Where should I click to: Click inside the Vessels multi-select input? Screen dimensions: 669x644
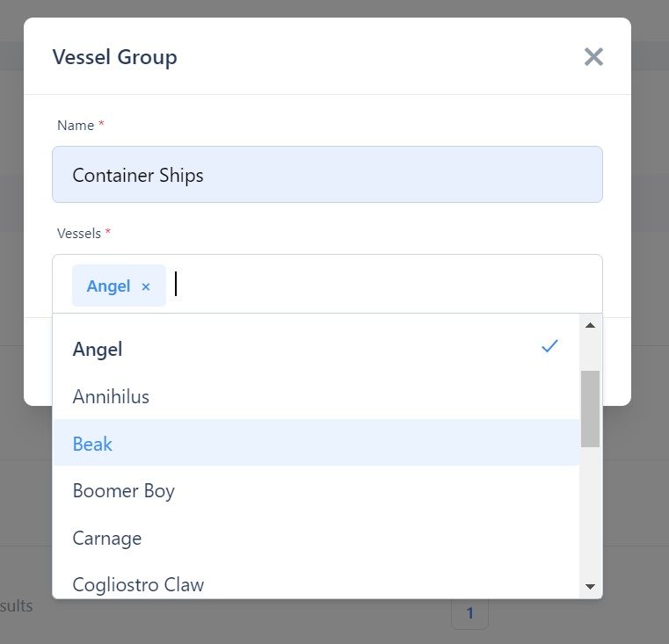[x=384, y=285]
